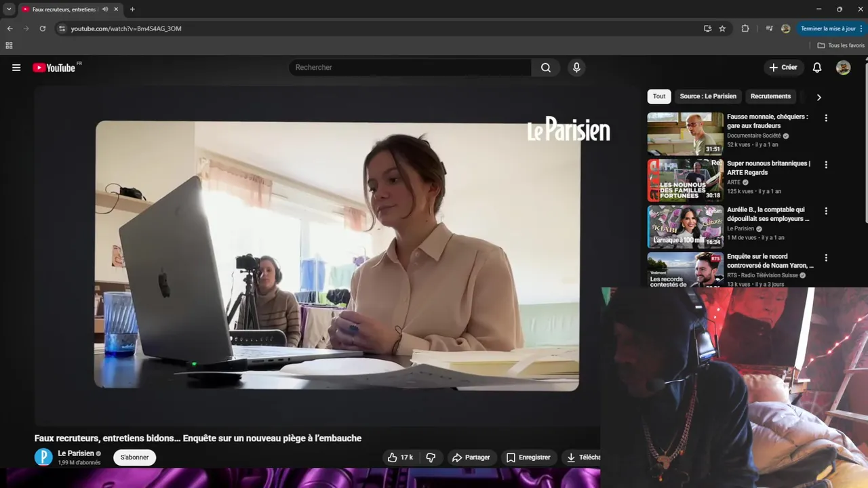Save the video with Enregistrer
This screenshot has width=868, height=488.
tap(529, 457)
